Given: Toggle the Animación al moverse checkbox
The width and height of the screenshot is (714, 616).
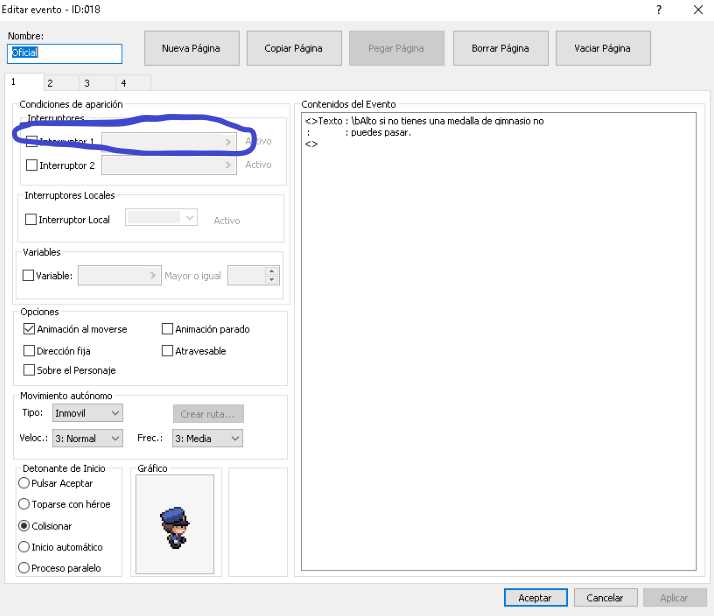Looking at the screenshot, I should 29,329.
